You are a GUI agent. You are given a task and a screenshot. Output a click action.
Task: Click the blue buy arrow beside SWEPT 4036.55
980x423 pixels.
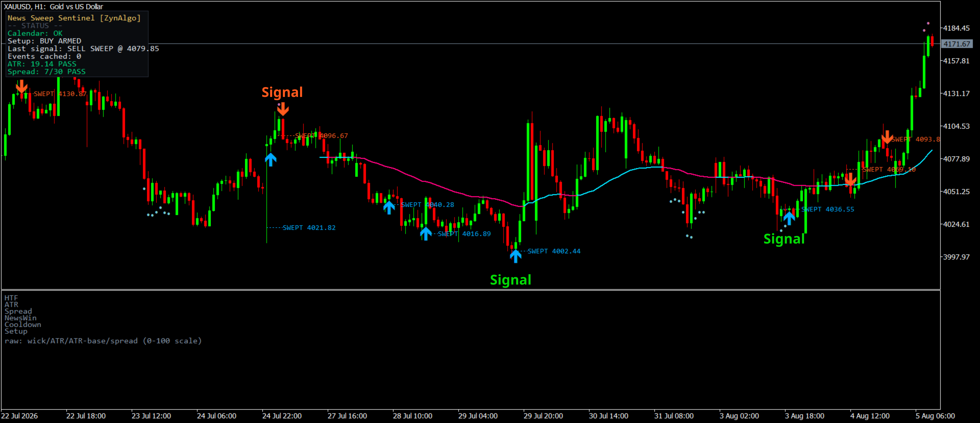coord(789,218)
